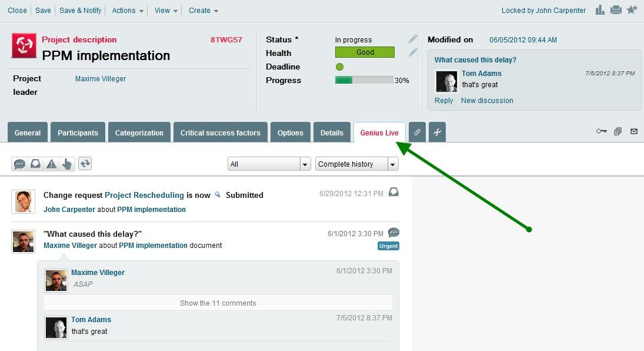The height and width of the screenshot is (351, 644).
Task: Click the key access-rights icon
Action: [x=601, y=131]
